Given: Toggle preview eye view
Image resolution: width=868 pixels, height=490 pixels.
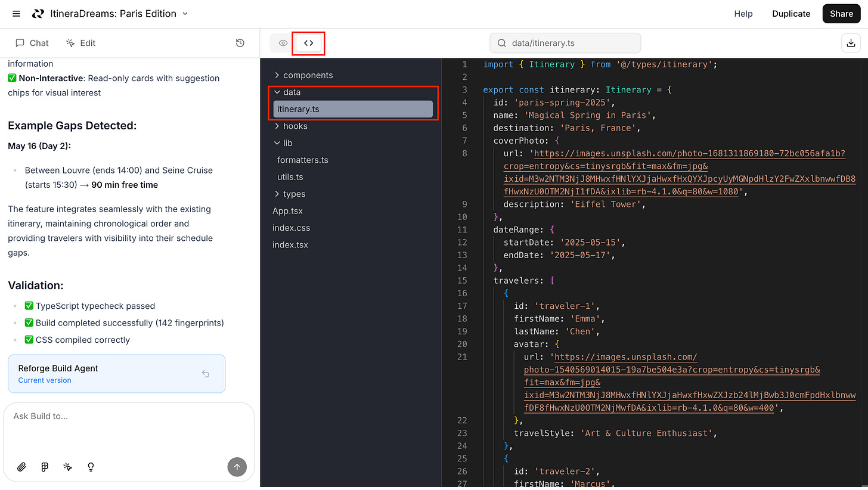Looking at the screenshot, I should 283,43.
